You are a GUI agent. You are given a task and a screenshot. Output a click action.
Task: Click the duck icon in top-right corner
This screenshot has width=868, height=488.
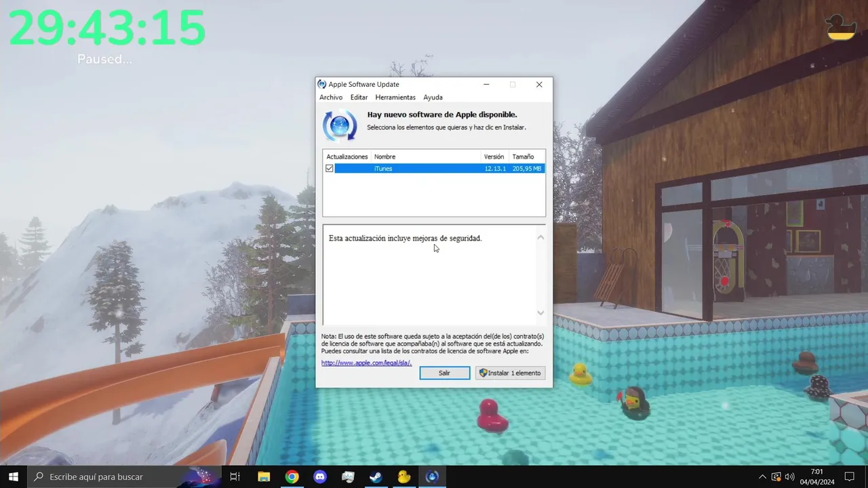click(841, 27)
